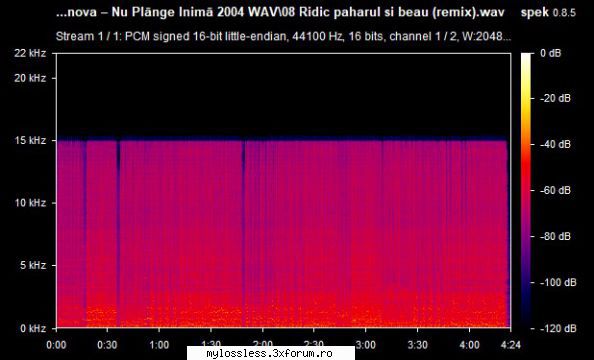The width and height of the screenshot is (594, 360).
Task: Click the '1:00' time axis label
Action: [159, 345]
